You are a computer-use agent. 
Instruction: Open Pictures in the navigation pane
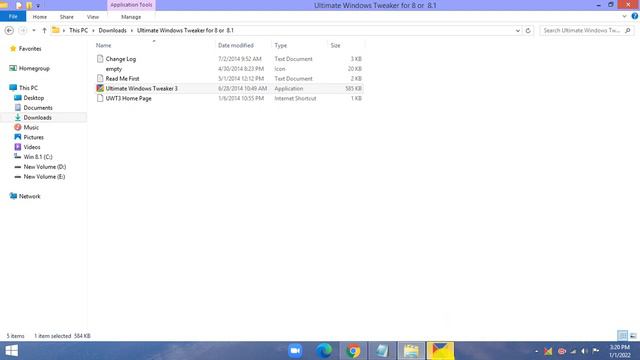point(33,137)
